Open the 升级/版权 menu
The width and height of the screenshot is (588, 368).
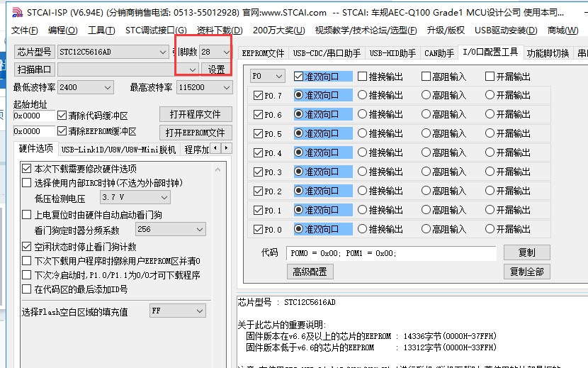(446, 30)
